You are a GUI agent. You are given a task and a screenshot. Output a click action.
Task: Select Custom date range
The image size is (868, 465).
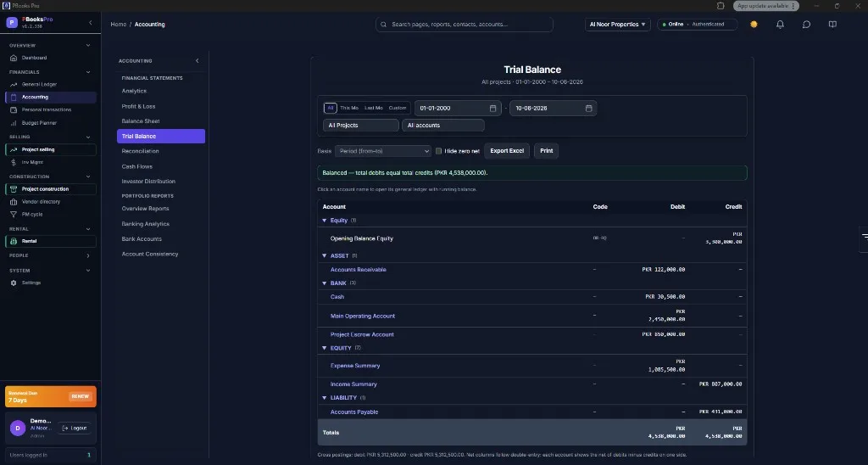coord(398,108)
